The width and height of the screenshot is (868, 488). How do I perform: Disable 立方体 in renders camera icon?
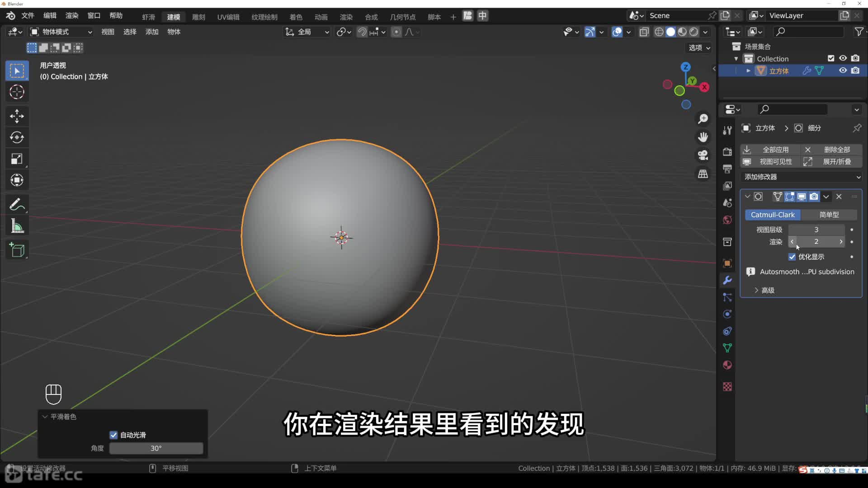point(855,70)
